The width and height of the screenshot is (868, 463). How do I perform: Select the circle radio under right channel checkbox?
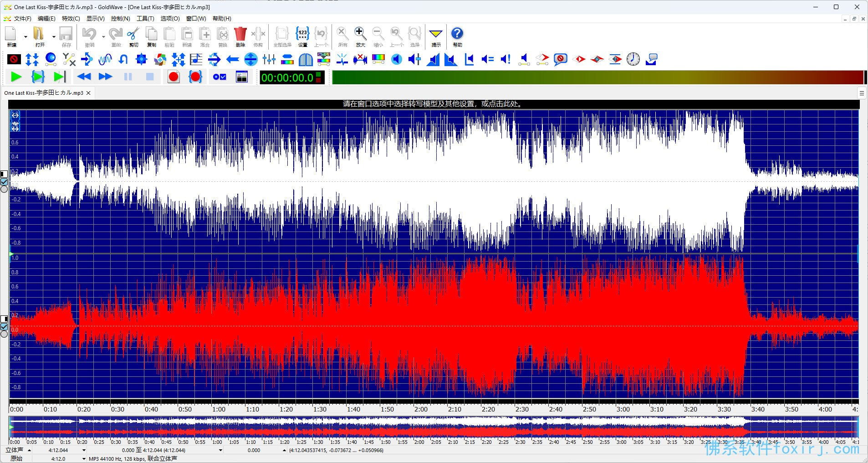pos(4,334)
